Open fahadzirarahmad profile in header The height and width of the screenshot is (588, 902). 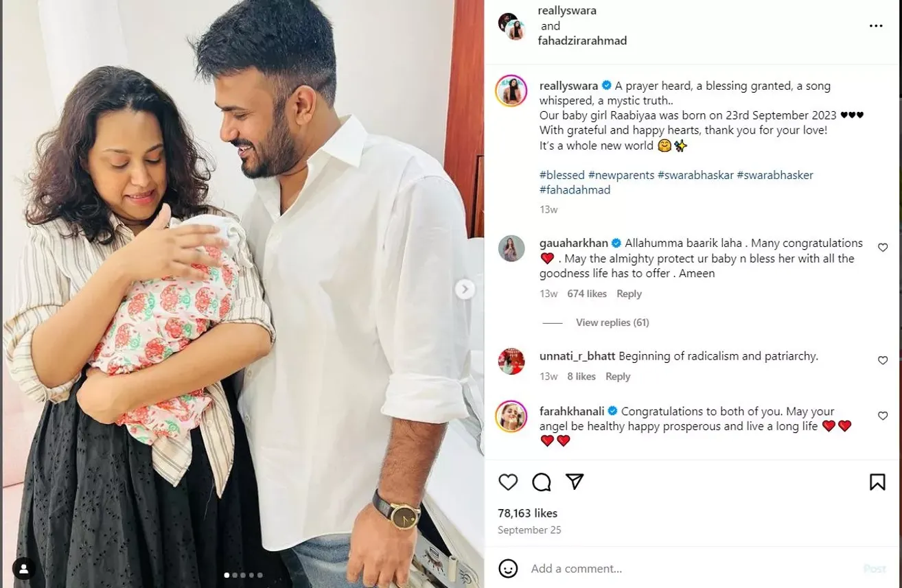[583, 40]
